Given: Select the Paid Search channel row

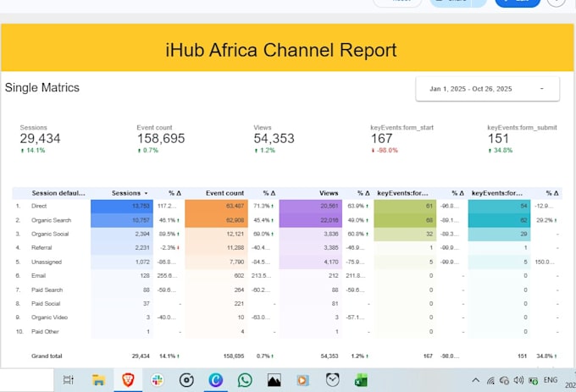Looking at the screenshot, I should (287, 290).
